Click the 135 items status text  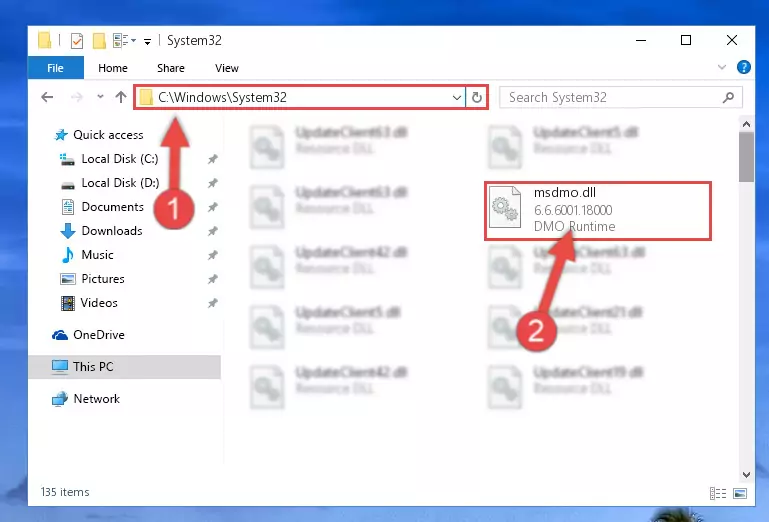point(65,492)
